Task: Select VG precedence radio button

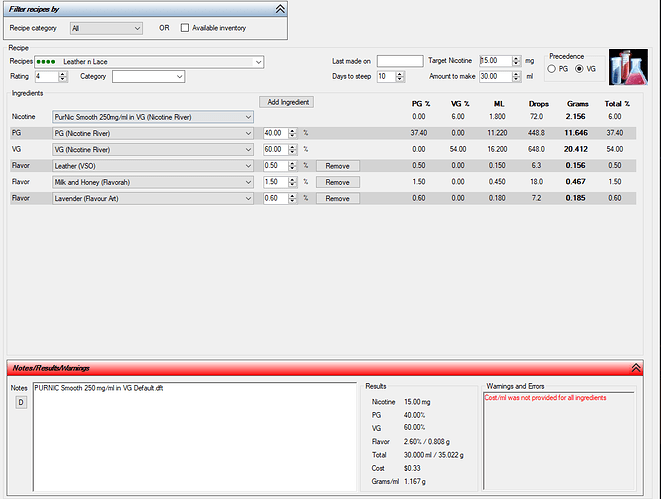Action: (x=579, y=69)
